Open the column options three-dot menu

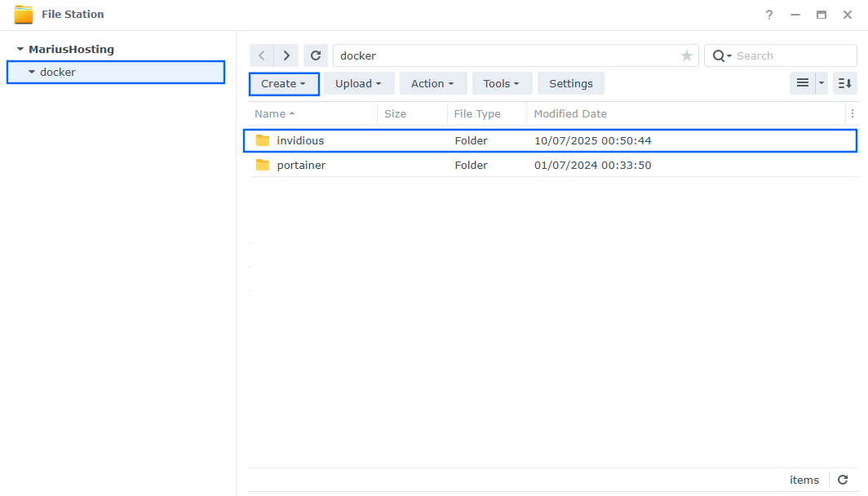coord(852,113)
